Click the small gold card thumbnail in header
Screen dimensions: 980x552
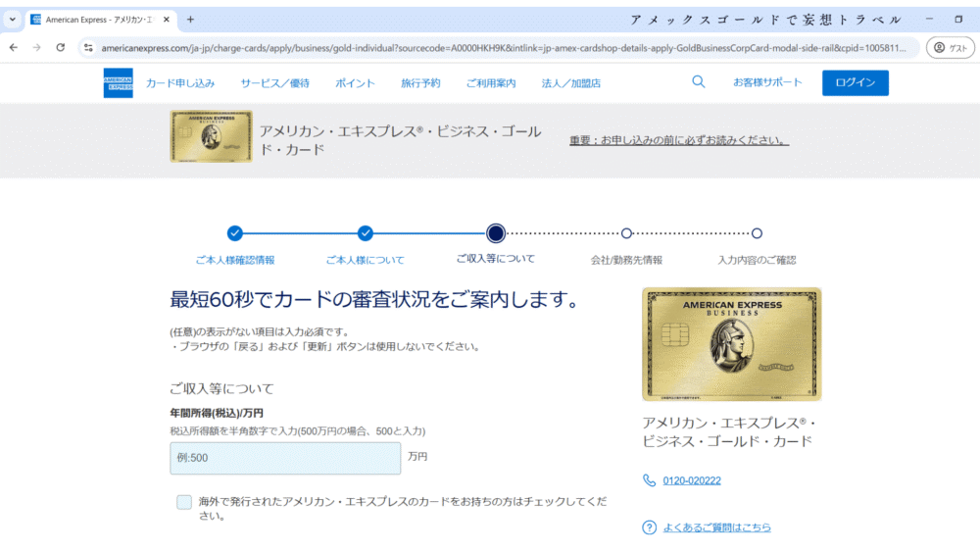pyautogui.click(x=212, y=136)
